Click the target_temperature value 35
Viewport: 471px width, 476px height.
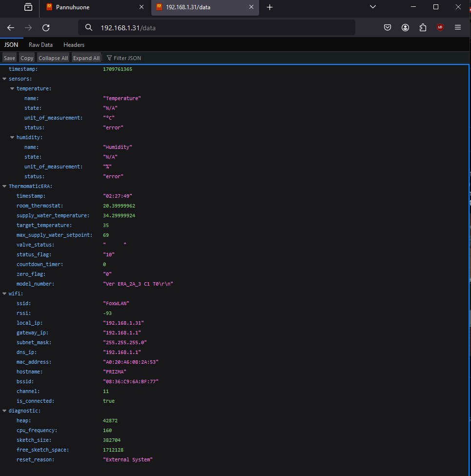(105, 226)
